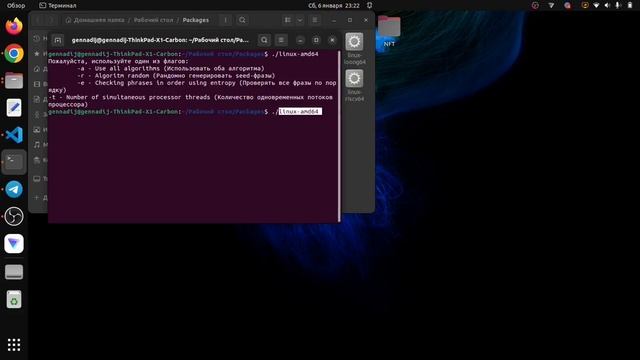Click the '-t - Number of simultaneous' line
Image resolution: width=640 pixels, height=360 pixels.
191,101
